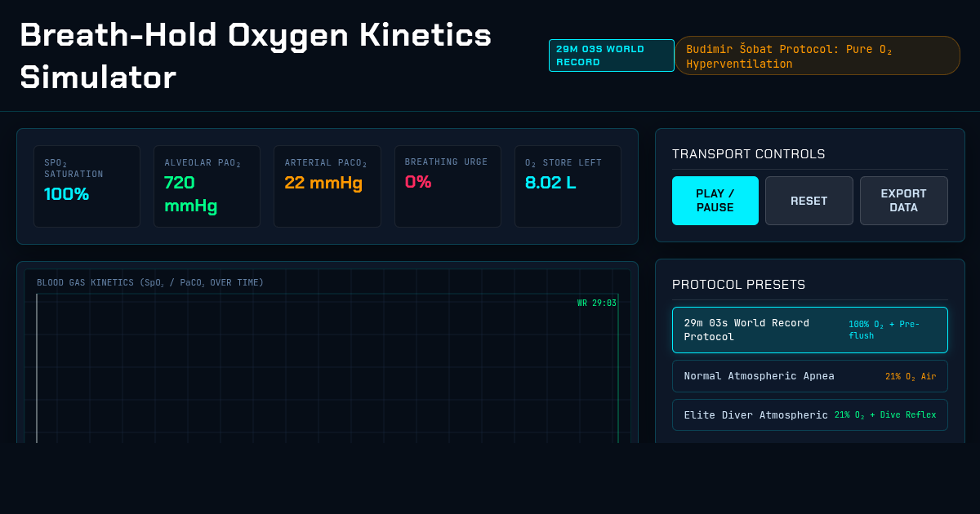This screenshot has width=980, height=514.
Task: Select the Arterial PaCO2 22 mmHg value
Action: coord(323,183)
